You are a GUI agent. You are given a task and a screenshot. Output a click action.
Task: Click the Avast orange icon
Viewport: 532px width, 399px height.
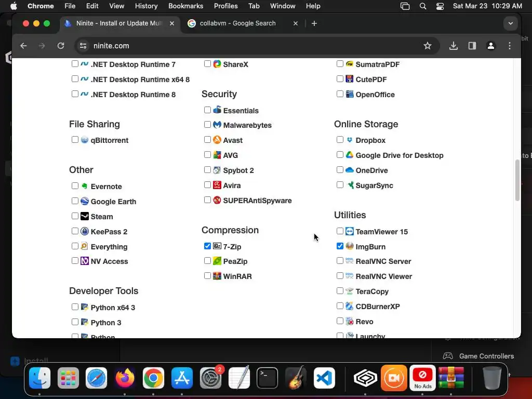tap(217, 139)
